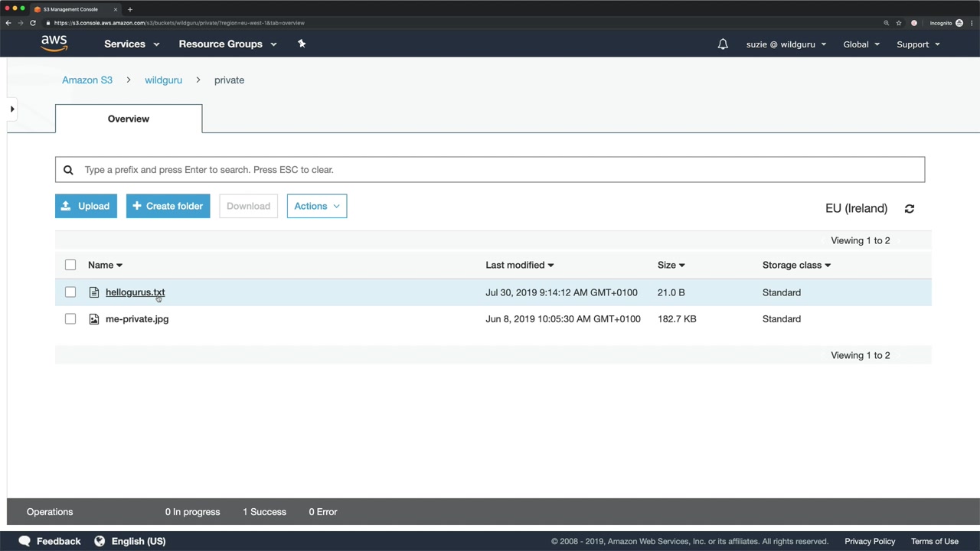Click the prefix search input field
The width and height of the screenshot is (980, 551).
[x=490, y=170]
